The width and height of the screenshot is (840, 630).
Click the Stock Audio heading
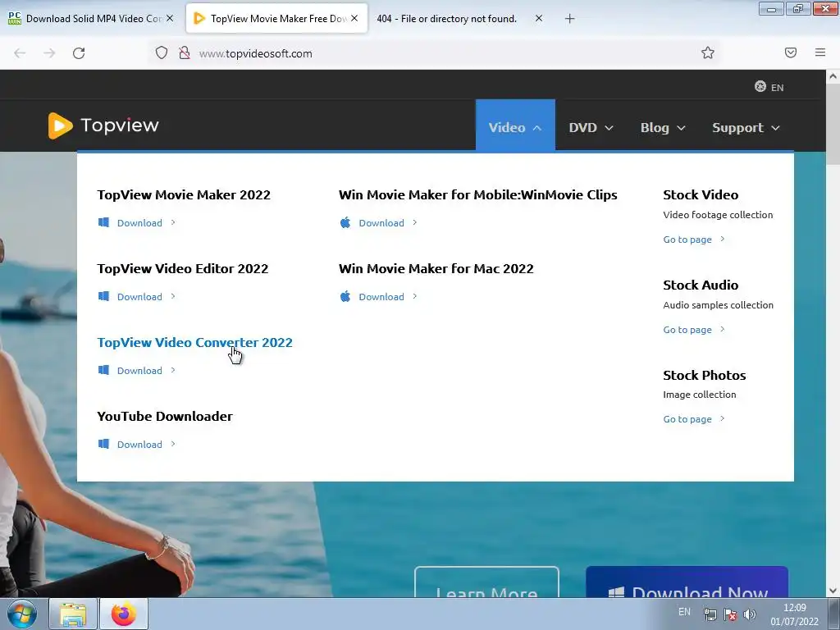point(701,285)
